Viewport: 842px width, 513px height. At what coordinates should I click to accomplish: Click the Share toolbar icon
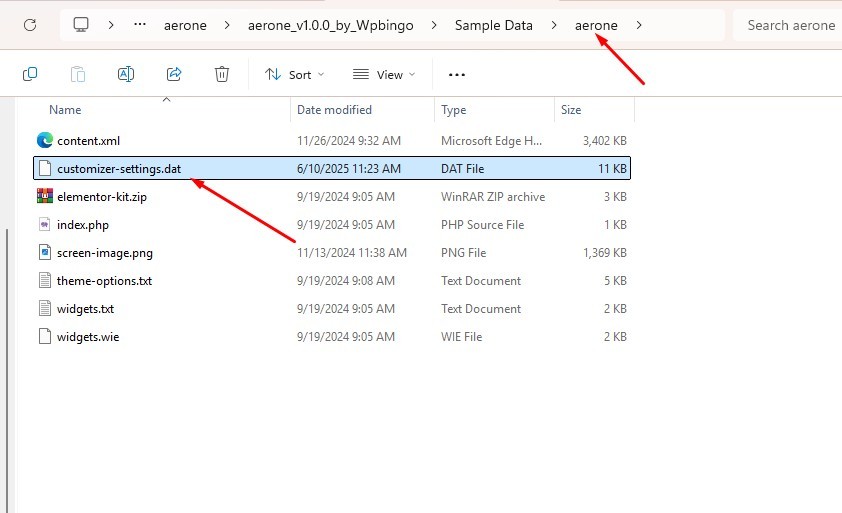tap(174, 74)
